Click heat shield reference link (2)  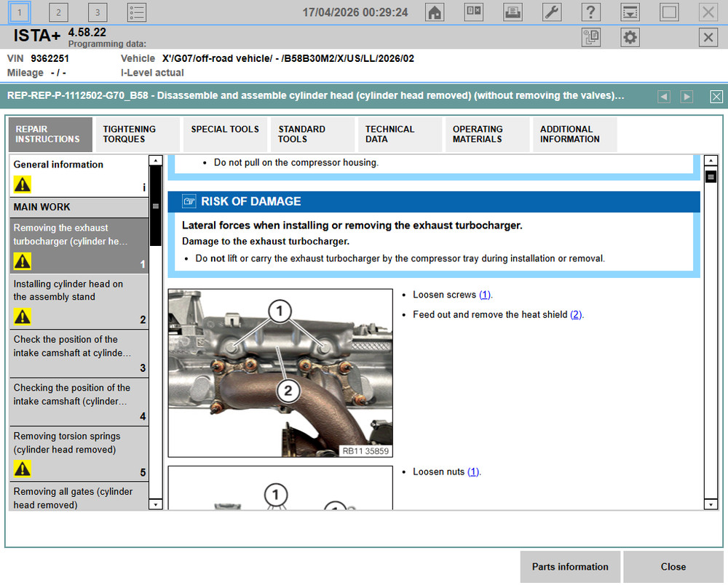pyautogui.click(x=576, y=315)
